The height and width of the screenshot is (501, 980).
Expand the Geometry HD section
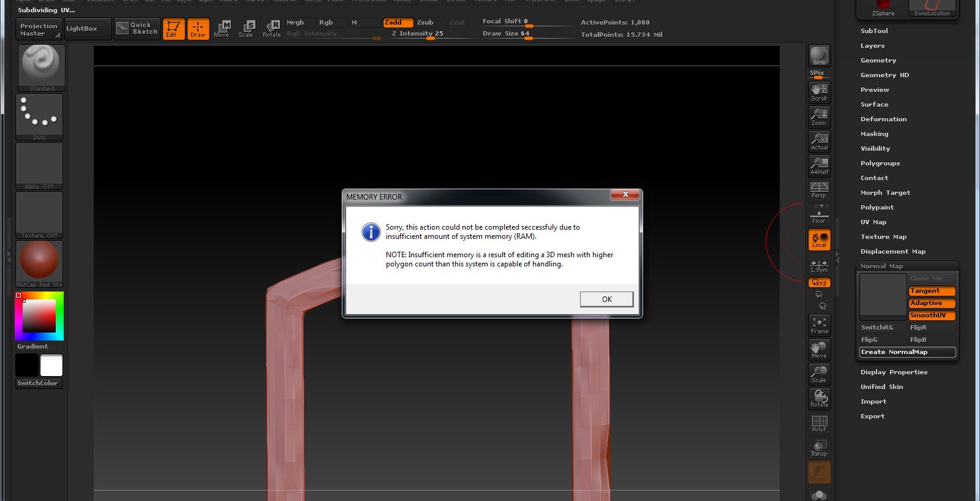tap(884, 75)
